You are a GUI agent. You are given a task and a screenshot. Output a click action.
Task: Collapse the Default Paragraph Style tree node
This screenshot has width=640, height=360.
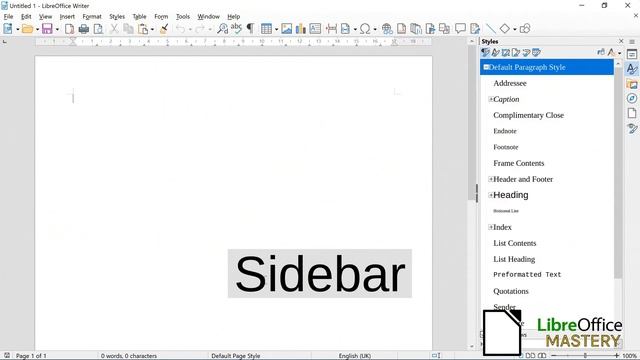pyautogui.click(x=486, y=67)
